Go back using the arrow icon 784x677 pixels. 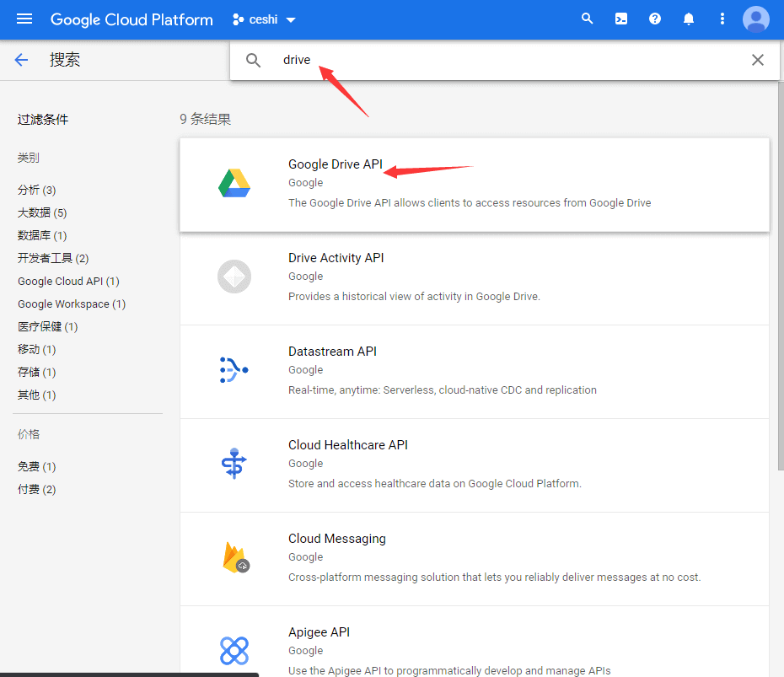[x=22, y=60]
